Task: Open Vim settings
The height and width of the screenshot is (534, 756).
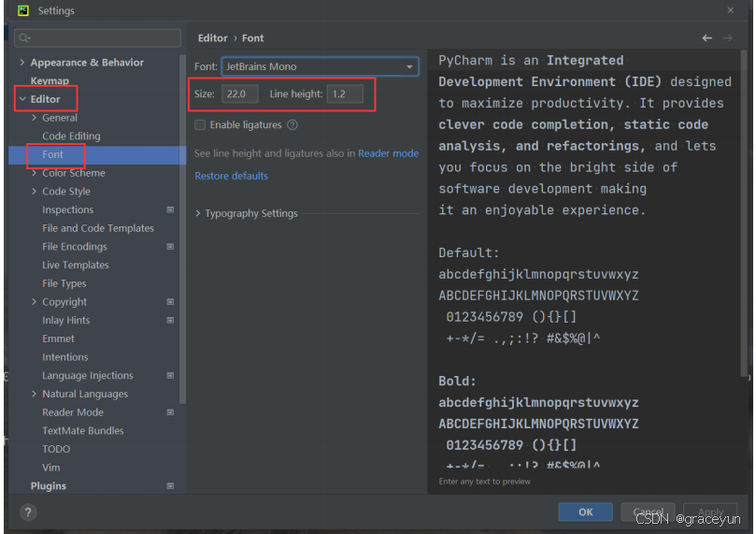Action: pyautogui.click(x=51, y=468)
